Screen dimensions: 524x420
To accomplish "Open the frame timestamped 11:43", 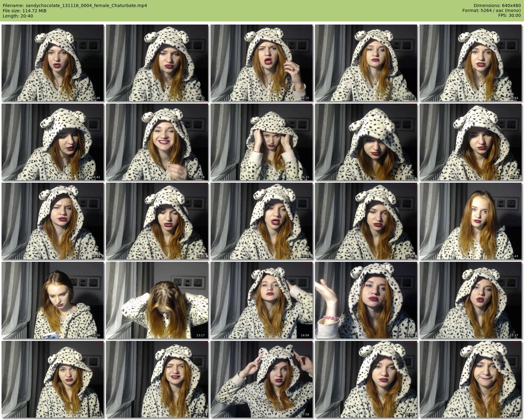I will click(471, 221).
